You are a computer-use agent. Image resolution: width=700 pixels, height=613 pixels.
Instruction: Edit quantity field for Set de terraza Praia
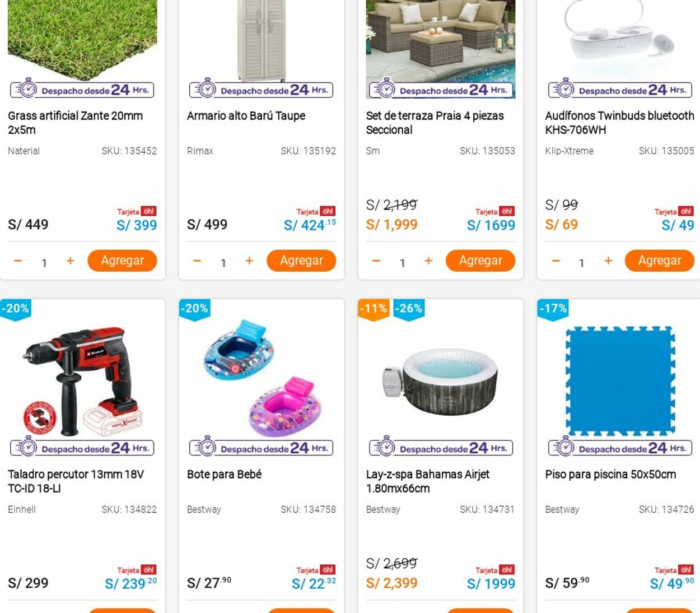(402, 262)
